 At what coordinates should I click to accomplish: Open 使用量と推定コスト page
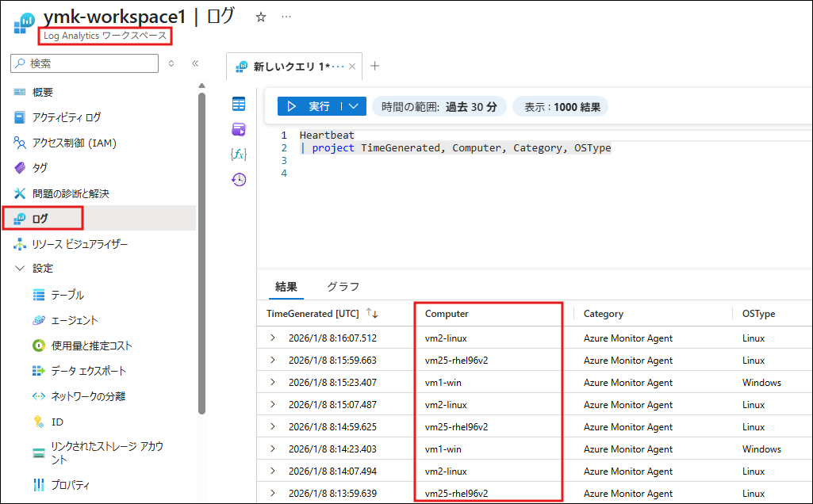92,346
